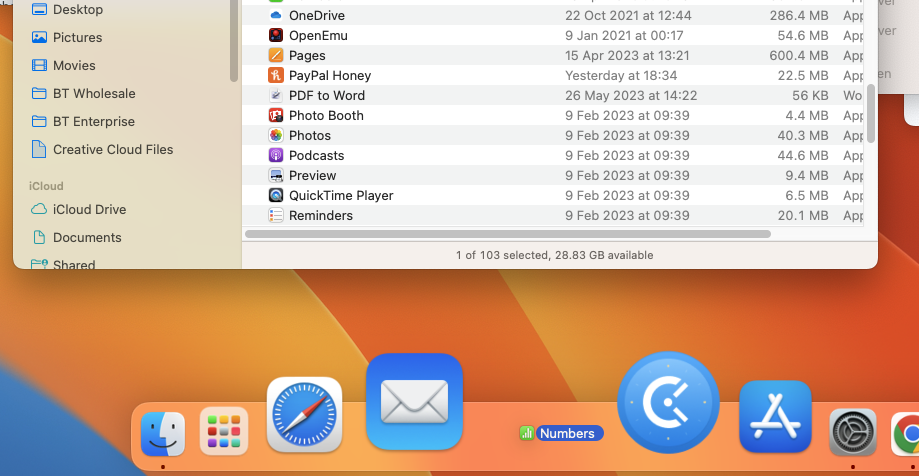Select the Pages app icon
The width and height of the screenshot is (919, 476).
tap(275, 55)
